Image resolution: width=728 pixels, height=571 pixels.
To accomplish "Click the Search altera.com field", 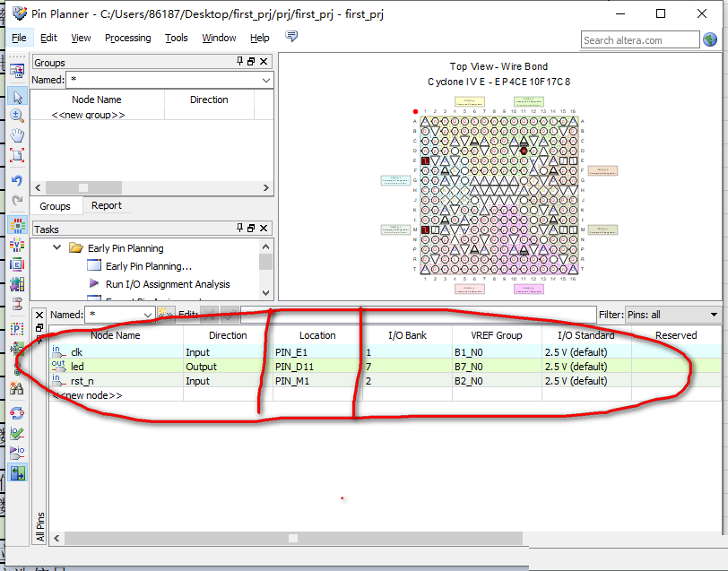I will tap(639, 40).
